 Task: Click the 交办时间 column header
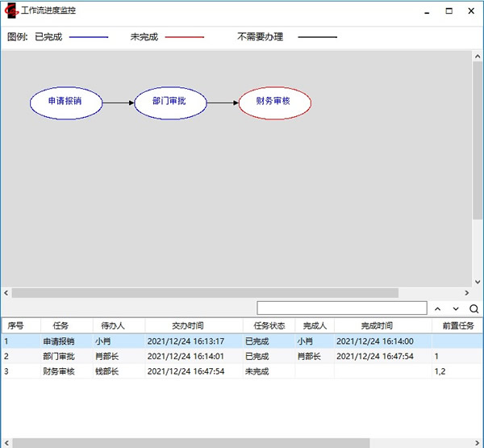tap(188, 325)
